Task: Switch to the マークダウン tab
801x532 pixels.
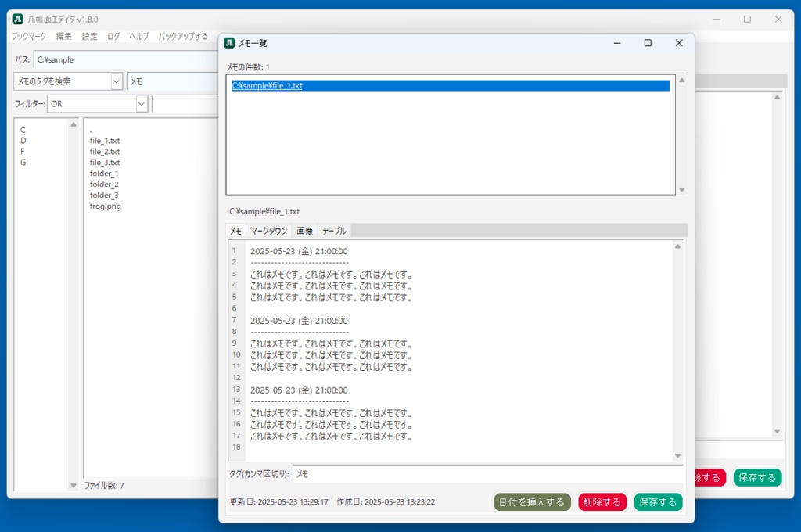Action: [269, 231]
